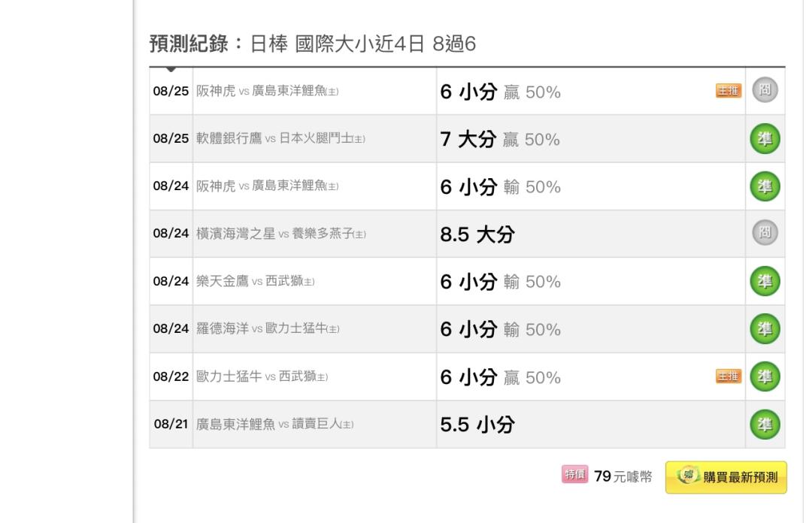Viewport: 812px width, 523px height.
Task: Click green 準 badge for 08/24 阪神虎 row
Action: click(765, 186)
